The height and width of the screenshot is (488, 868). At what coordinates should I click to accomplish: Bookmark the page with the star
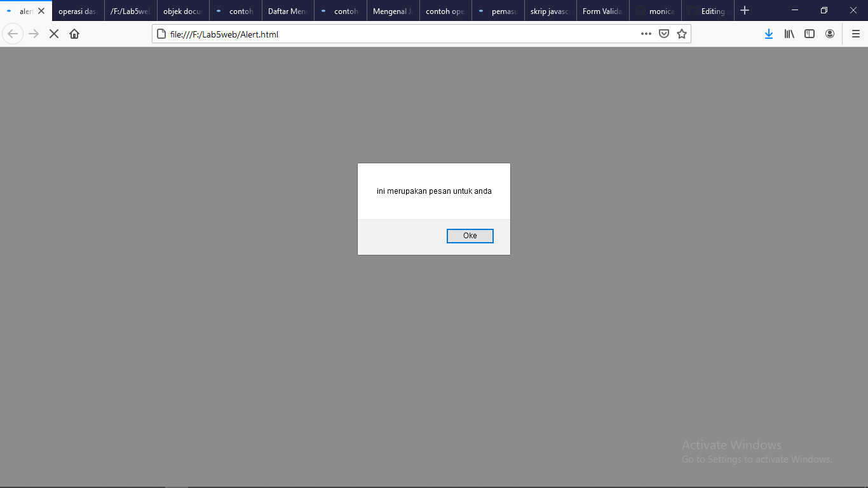681,34
